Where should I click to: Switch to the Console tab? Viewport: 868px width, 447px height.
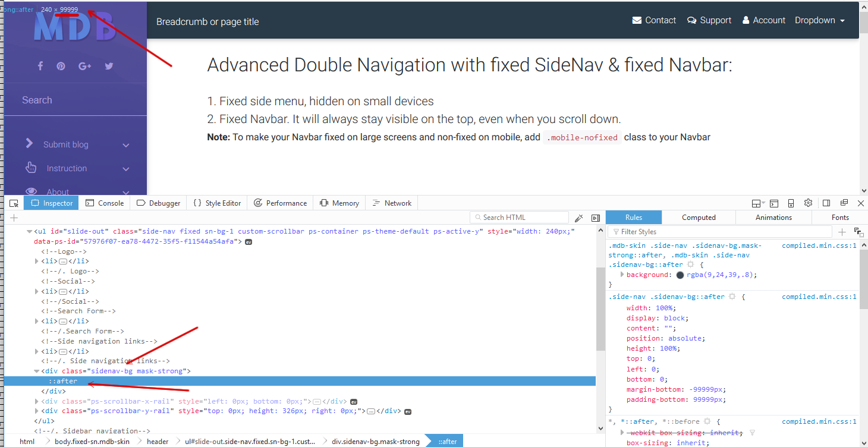(x=105, y=203)
